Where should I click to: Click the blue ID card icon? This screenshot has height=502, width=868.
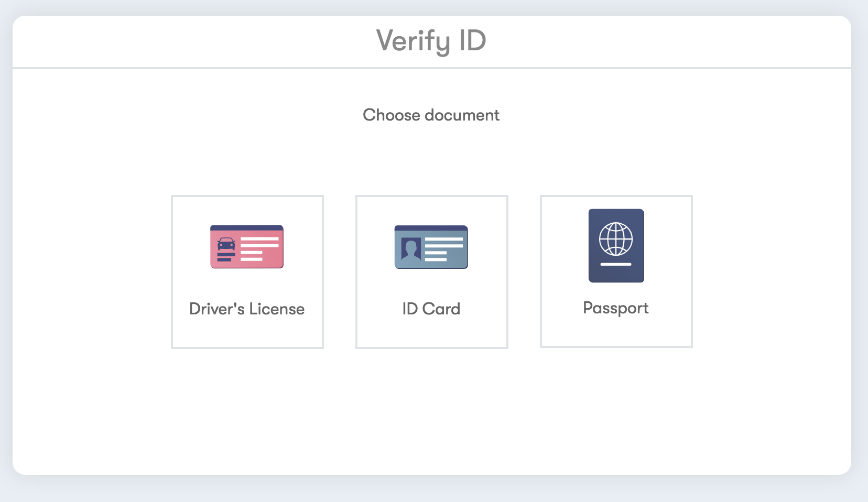coord(431,247)
